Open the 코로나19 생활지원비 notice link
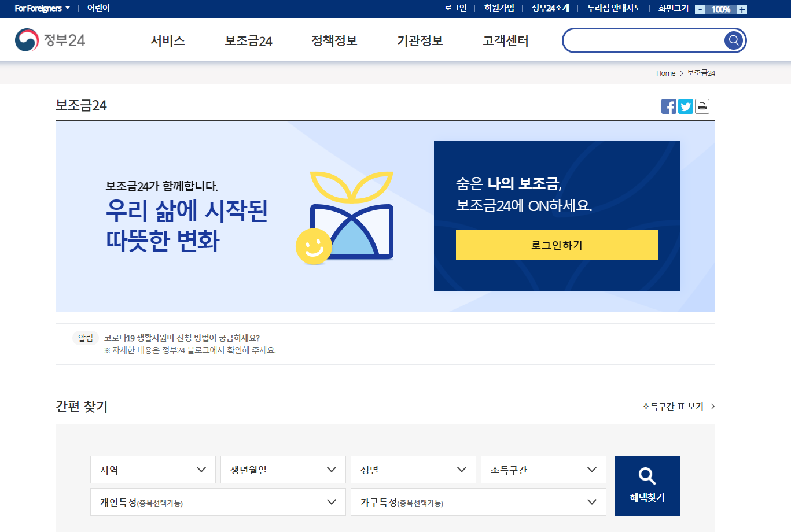Image resolution: width=791 pixels, height=532 pixels. (182, 338)
